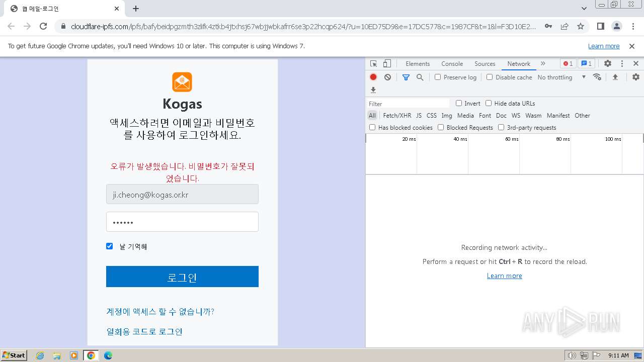Screen dimensions: 644x362
Task: Filter requests by Doc type
Action: point(501,115)
